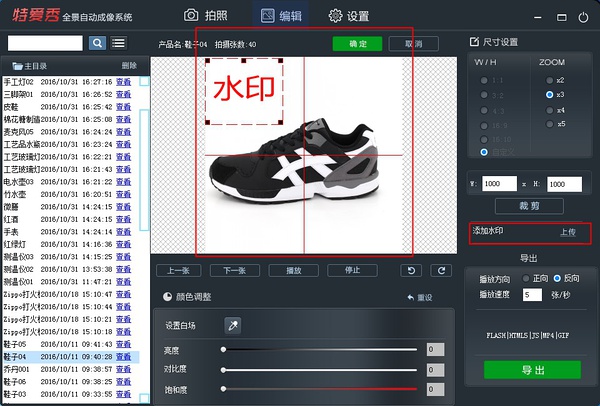Click the 对比度 value box
This screenshot has width=600, height=406.
point(435,370)
